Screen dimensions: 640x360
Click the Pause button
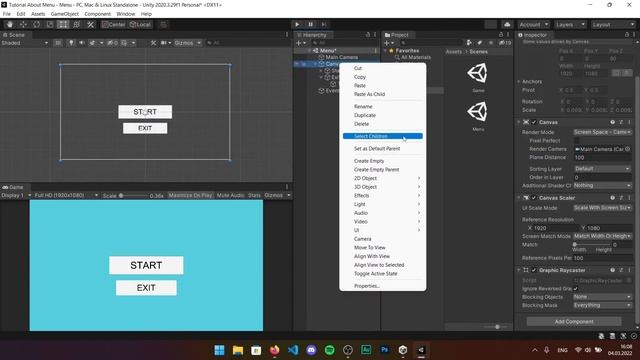[311, 24]
